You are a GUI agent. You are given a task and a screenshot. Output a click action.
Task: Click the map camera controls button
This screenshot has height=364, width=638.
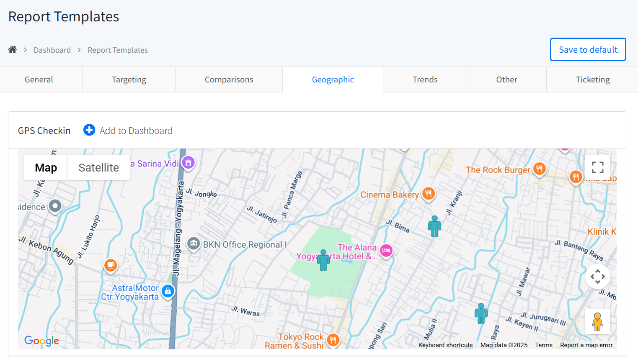click(597, 277)
